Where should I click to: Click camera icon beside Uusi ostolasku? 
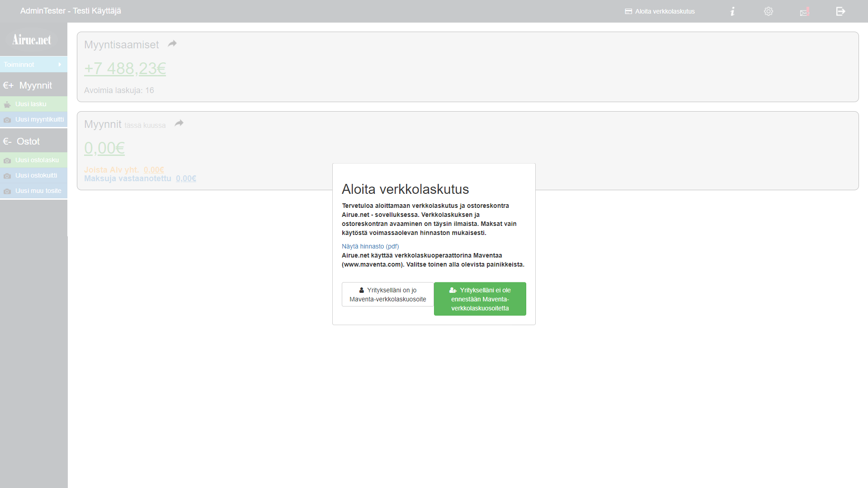click(7, 160)
